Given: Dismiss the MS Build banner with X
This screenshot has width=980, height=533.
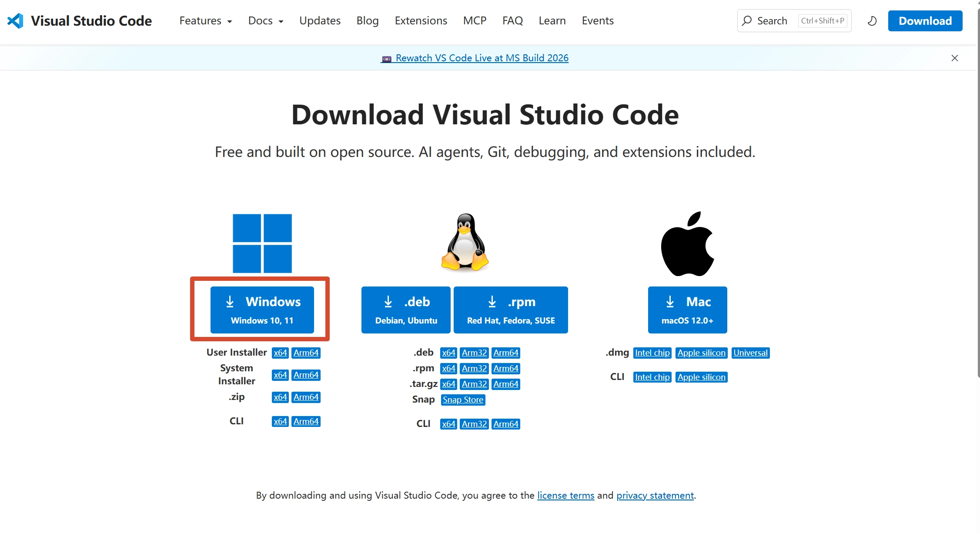Looking at the screenshot, I should point(955,58).
